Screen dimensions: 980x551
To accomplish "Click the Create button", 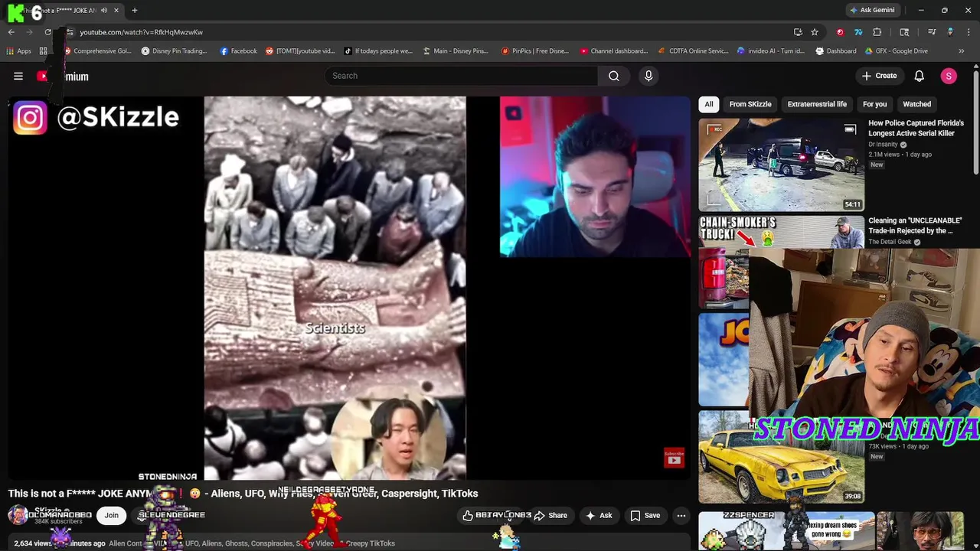I will (879, 76).
